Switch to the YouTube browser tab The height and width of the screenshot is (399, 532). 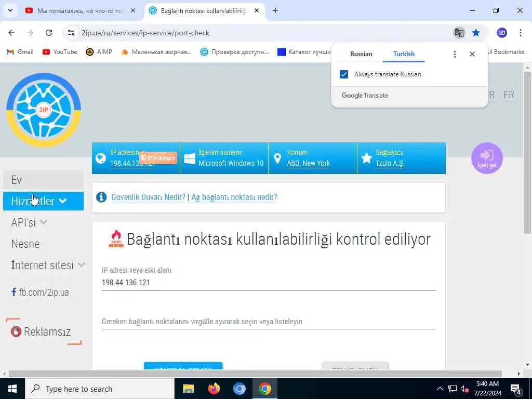point(81,10)
